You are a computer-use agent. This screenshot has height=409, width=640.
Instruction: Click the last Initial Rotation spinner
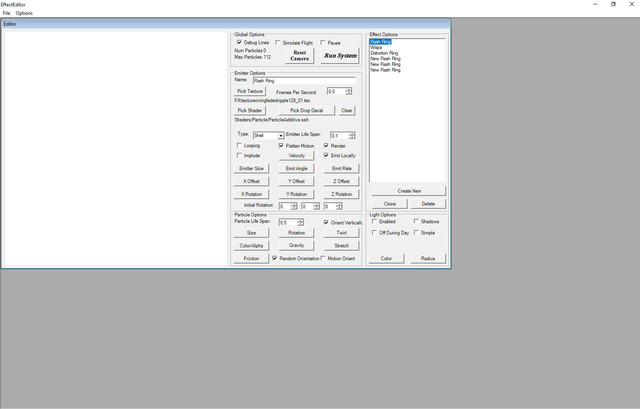click(x=339, y=207)
